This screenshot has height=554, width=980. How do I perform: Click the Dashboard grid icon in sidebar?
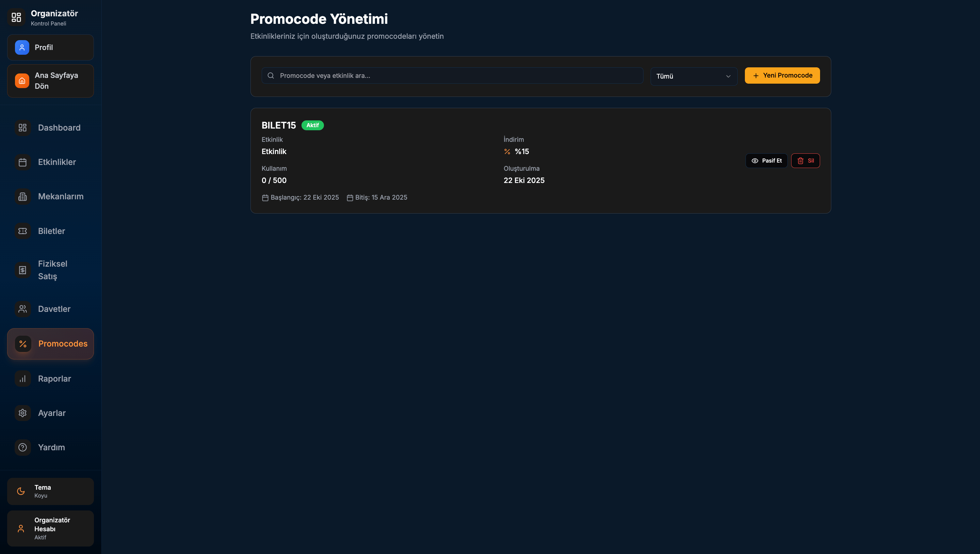pyautogui.click(x=22, y=128)
